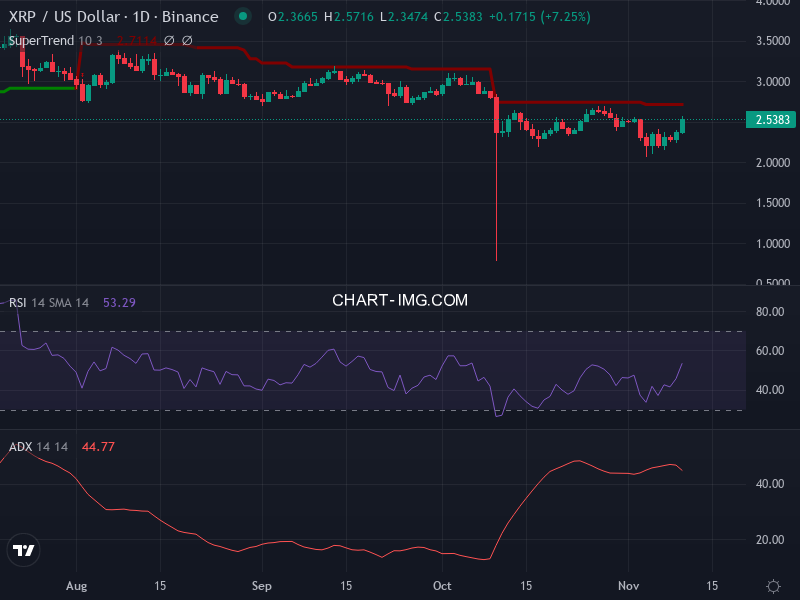Click the first Ø icon in the SuperTrend legend

169,41
